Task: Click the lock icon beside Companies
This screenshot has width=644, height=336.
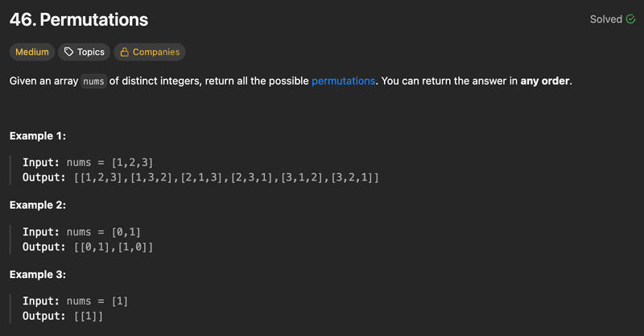Action: [124, 52]
